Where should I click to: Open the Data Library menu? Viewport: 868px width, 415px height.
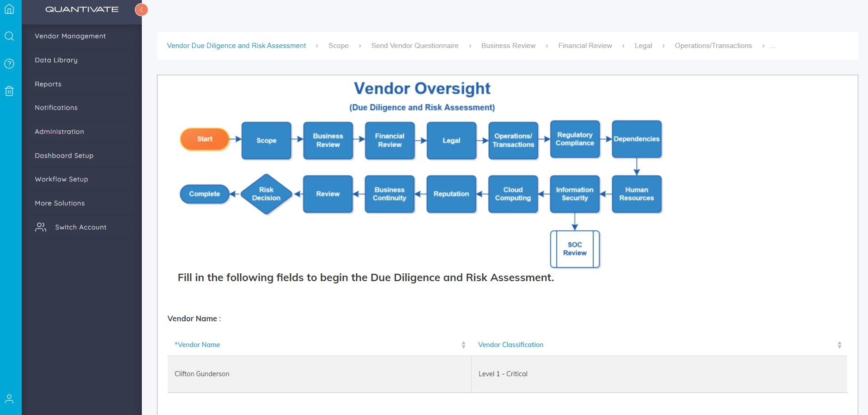pos(56,60)
